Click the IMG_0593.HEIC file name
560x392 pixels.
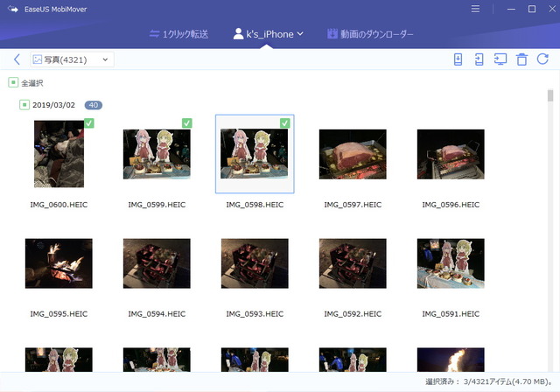pos(255,314)
